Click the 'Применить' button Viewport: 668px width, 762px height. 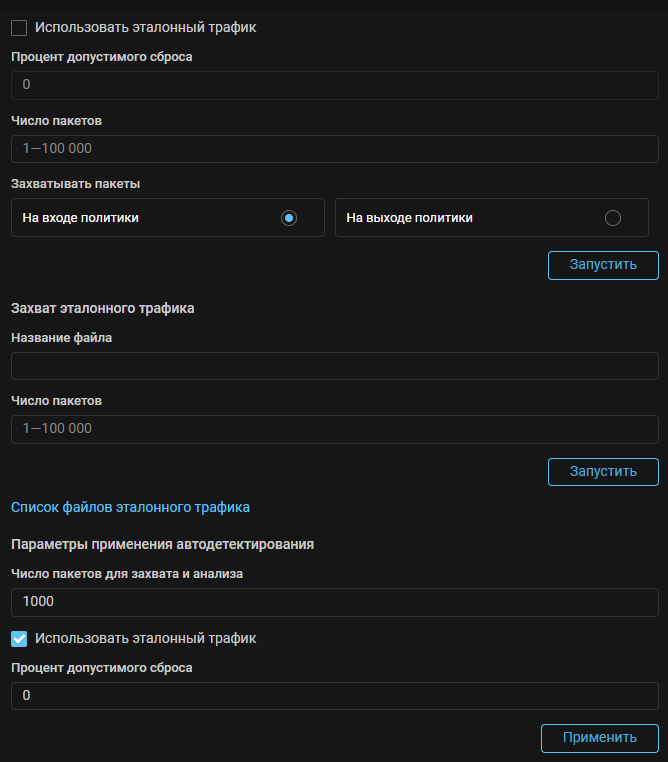click(x=599, y=738)
